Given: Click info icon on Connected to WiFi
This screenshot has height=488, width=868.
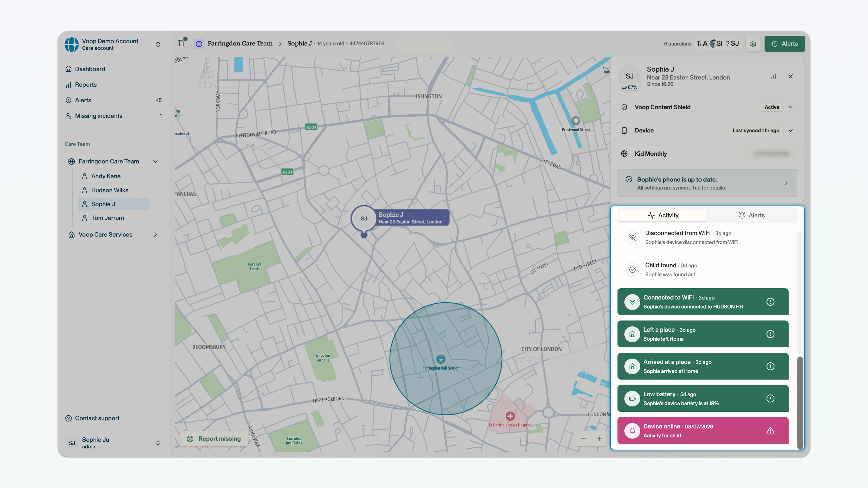Looking at the screenshot, I should point(770,302).
